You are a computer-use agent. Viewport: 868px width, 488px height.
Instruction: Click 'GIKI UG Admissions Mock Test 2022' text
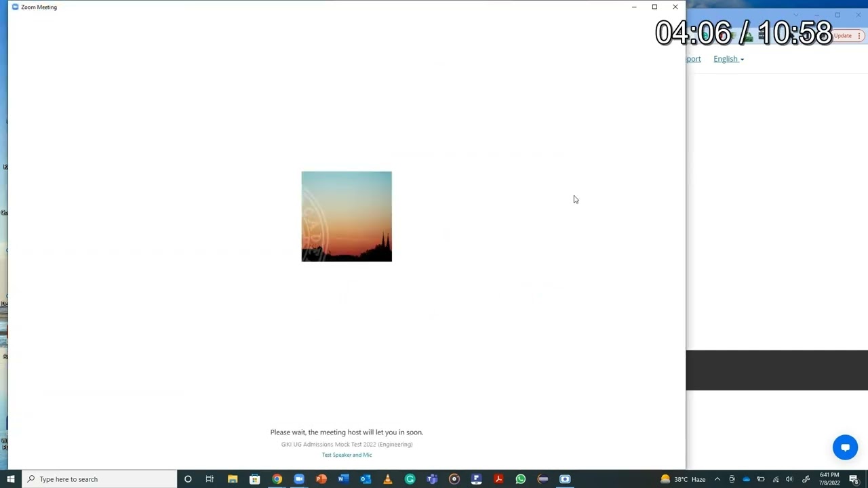coord(347,444)
